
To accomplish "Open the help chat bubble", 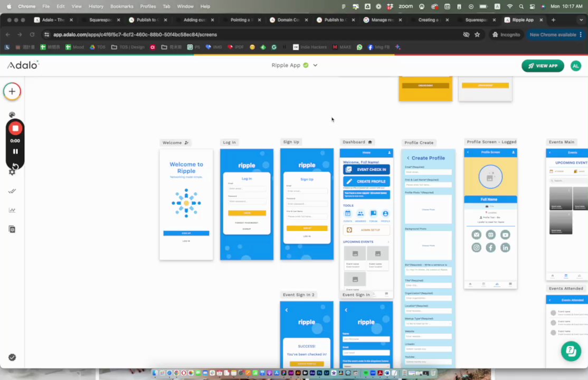I will pyautogui.click(x=571, y=351).
